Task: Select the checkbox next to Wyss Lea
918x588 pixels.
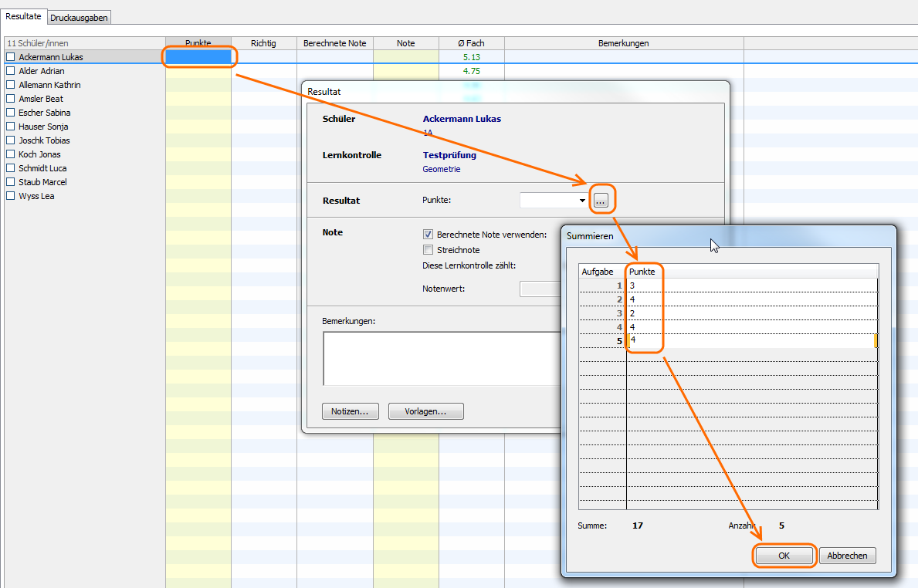Action: (11, 196)
